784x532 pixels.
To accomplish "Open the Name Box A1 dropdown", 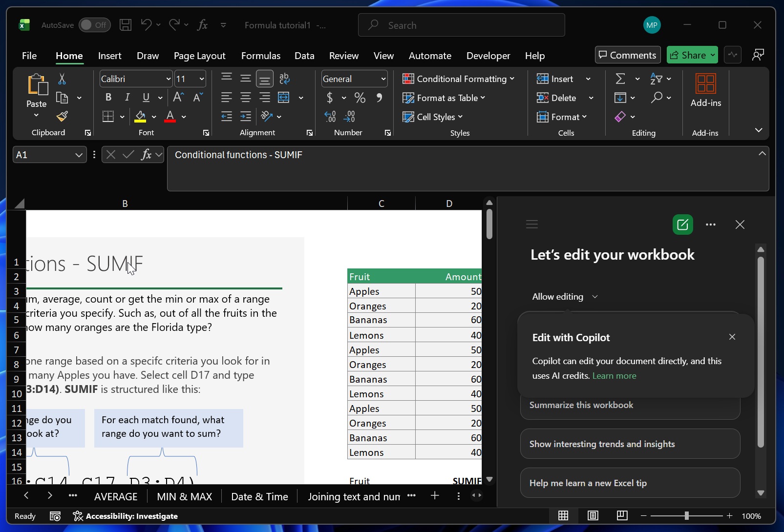I will pos(79,155).
